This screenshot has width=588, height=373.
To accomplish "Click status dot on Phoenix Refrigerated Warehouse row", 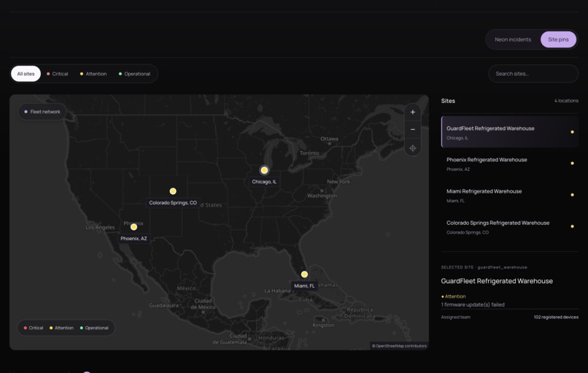I will [572, 164].
